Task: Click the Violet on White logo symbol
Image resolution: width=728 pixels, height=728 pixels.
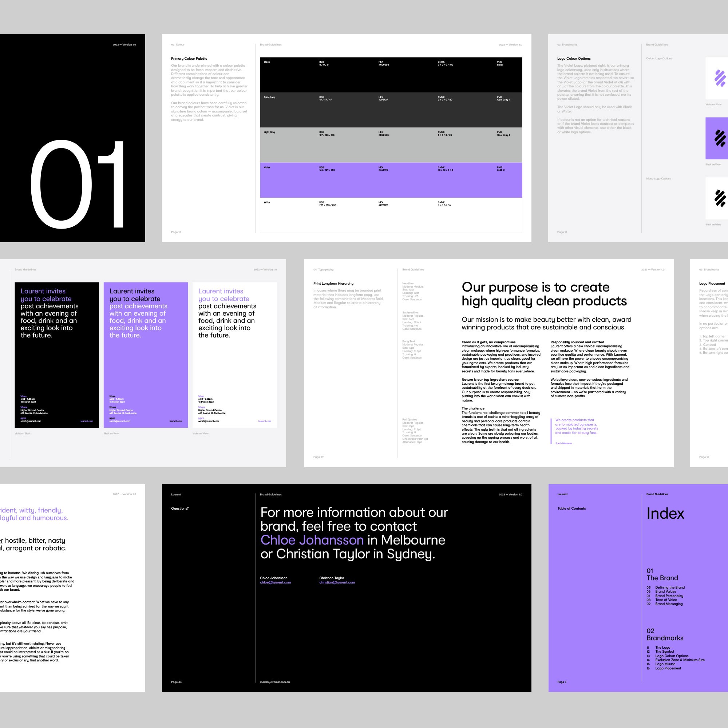Action: click(720, 78)
